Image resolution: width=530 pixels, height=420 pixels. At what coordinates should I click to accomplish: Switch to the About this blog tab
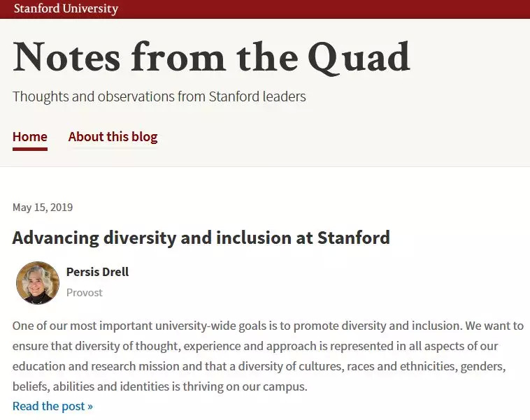pyautogui.click(x=113, y=137)
